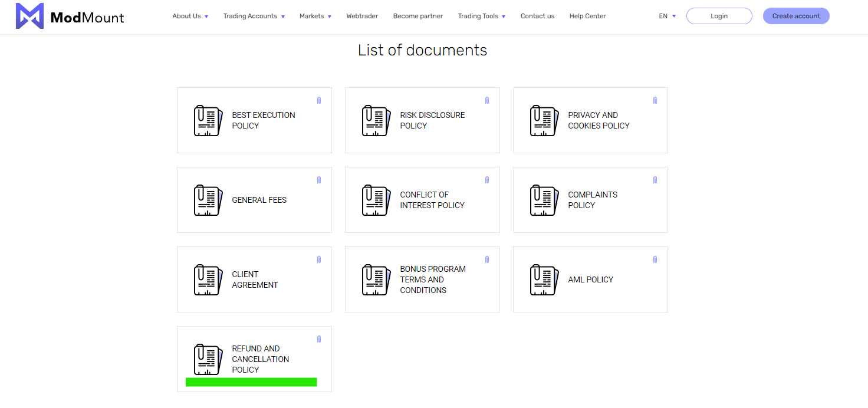Click the Risk Disclosure Policy document icon
This screenshot has width=868, height=408.
click(377, 120)
